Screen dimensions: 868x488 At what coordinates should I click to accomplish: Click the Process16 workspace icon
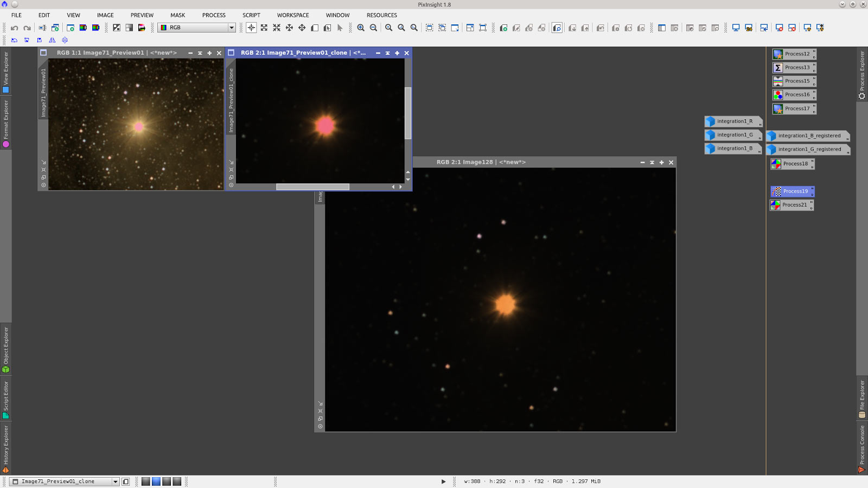click(794, 95)
